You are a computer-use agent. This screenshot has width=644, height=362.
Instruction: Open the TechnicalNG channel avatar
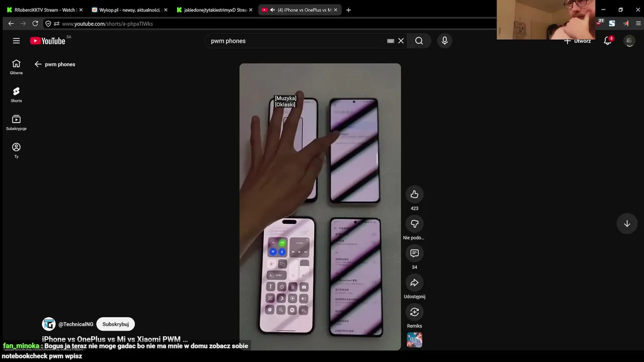pos(49,324)
